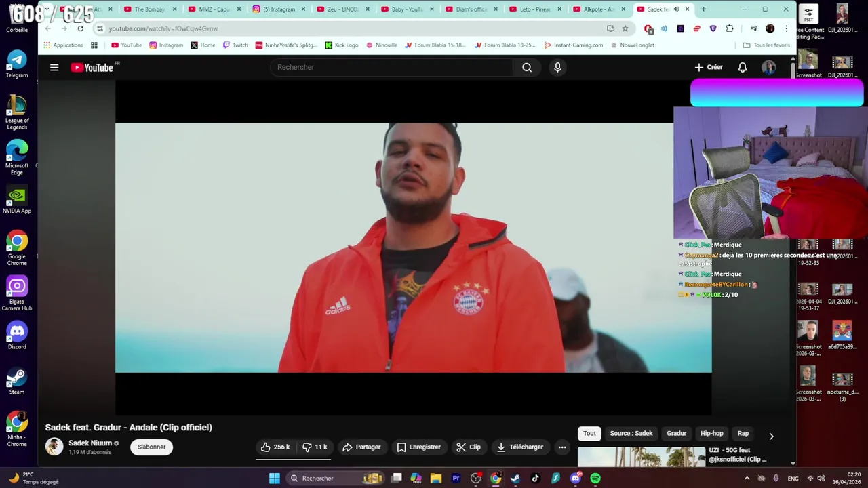The width and height of the screenshot is (868, 488).
Task: Show next filter chips with arrow
Action: click(771, 436)
